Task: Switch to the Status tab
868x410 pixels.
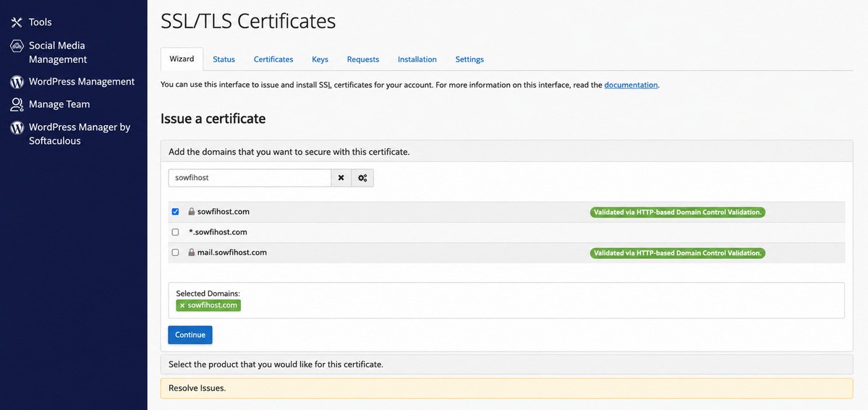Action: [224, 59]
